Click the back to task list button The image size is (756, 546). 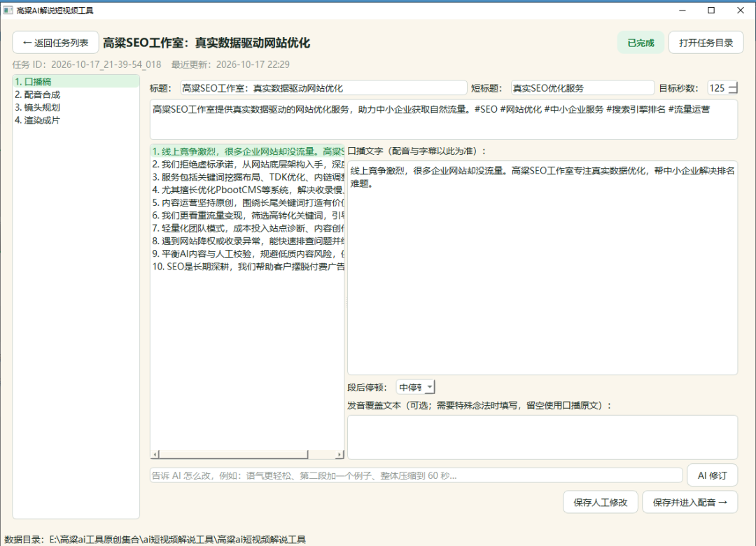tap(55, 43)
